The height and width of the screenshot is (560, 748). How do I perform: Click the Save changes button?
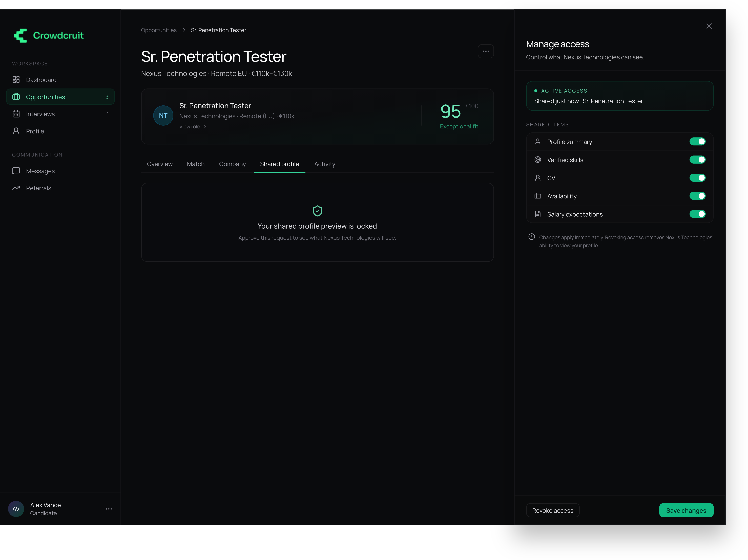[686, 510]
